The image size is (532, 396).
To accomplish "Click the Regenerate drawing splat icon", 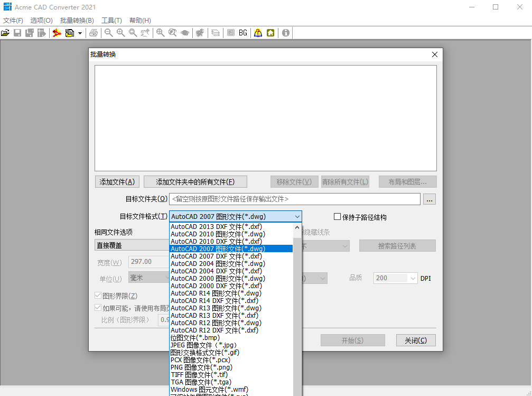I will 200,33.
